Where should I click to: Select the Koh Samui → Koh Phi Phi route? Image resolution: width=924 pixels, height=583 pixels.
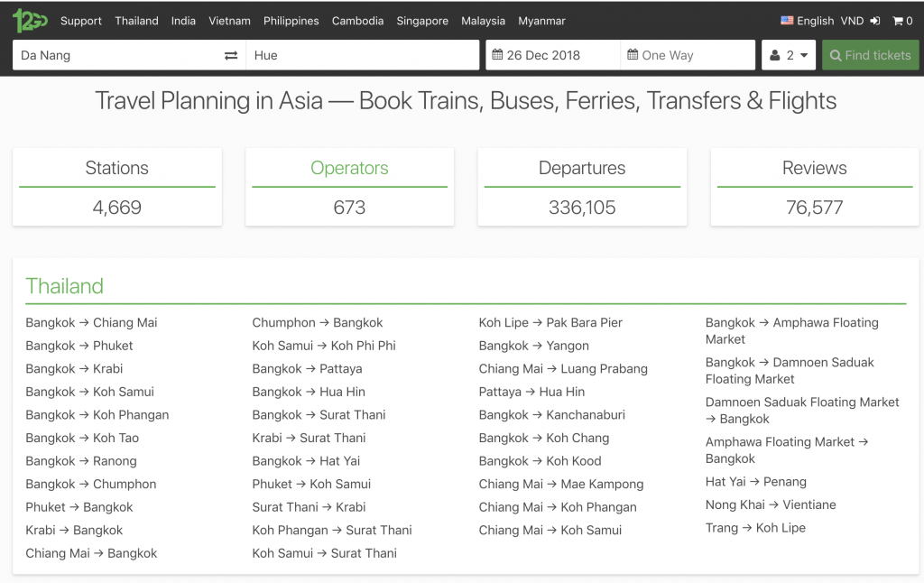[324, 346]
